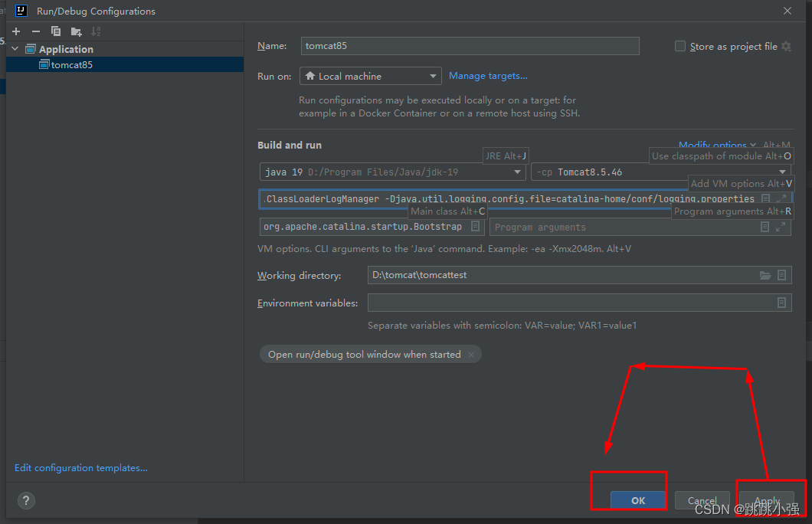Add a new run configuration

16,31
